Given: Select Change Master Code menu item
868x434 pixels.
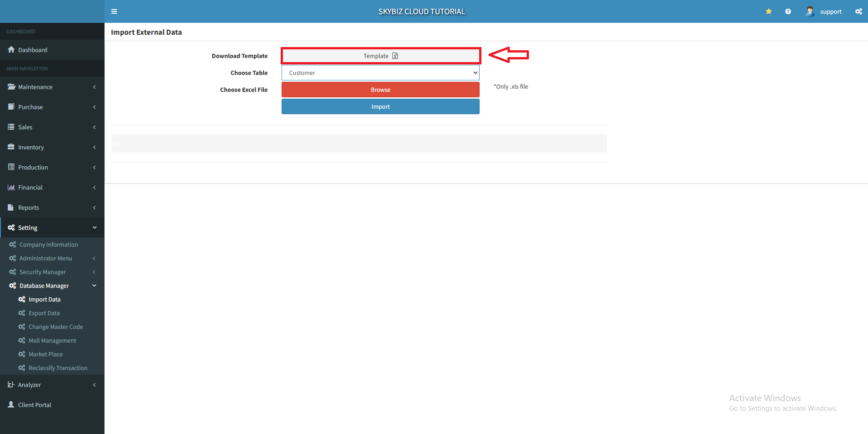Looking at the screenshot, I should (56, 327).
